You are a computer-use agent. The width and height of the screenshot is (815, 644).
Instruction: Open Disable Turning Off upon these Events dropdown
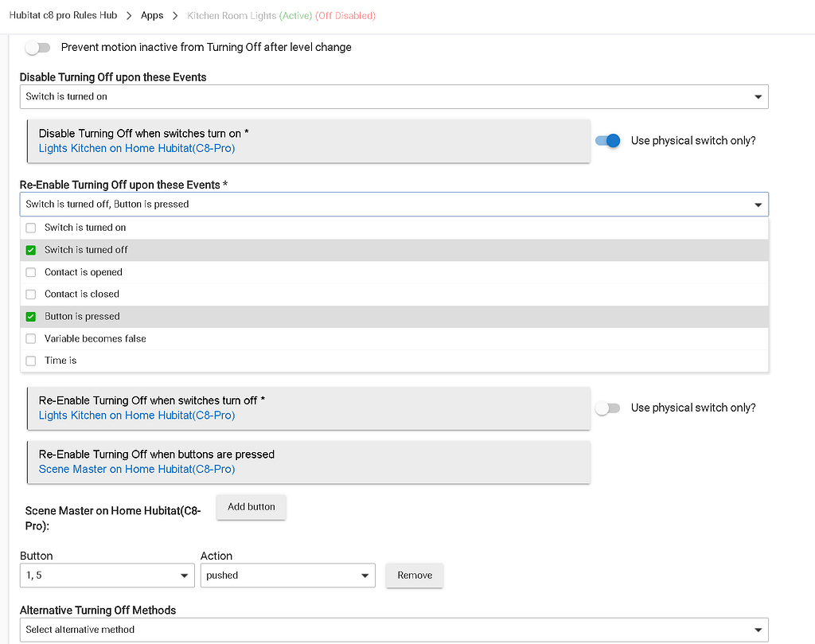click(x=393, y=97)
